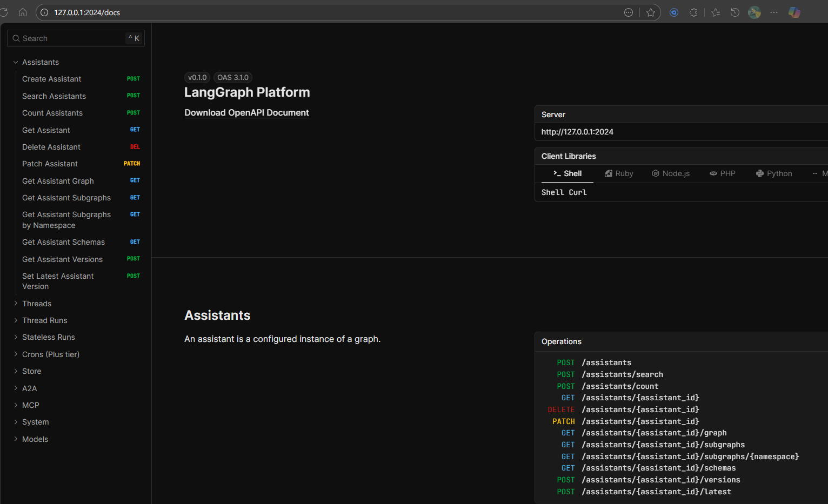Click the blue circular extension icon in the toolbar

pyautogui.click(x=674, y=12)
